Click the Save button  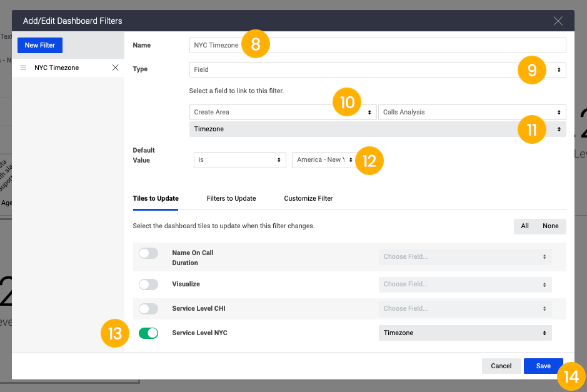coord(543,366)
